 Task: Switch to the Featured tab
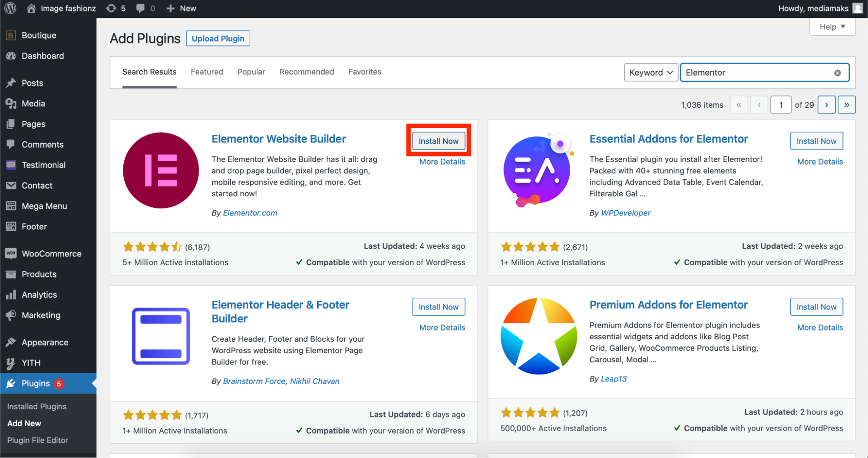tap(207, 72)
